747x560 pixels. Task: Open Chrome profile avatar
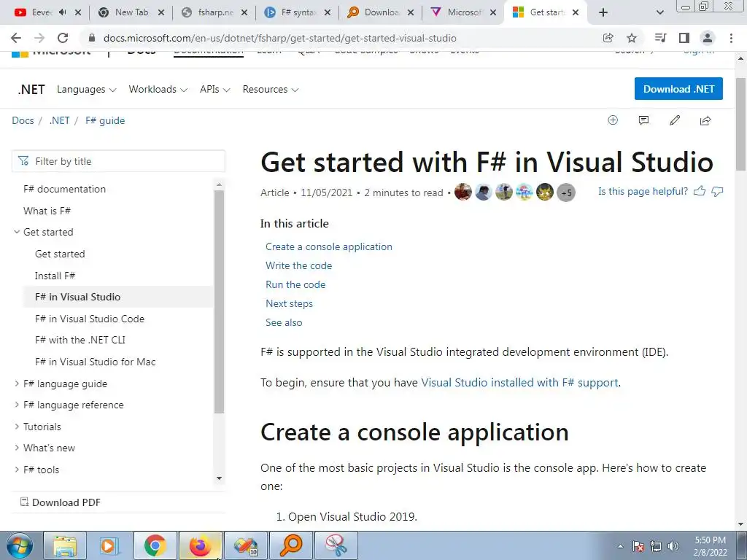[x=708, y=38]
